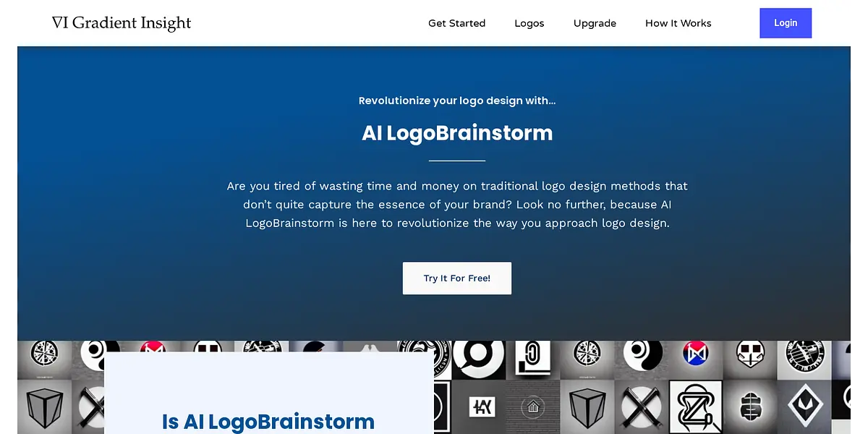
Task: Click the striped oval logo near the diamond logo
Action: point(750,407)
